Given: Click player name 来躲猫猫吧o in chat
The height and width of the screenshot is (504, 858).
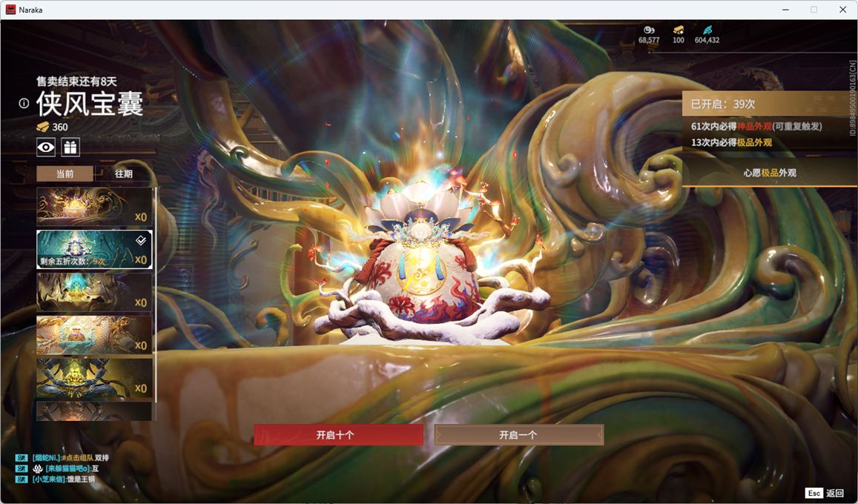Looking at the screenshot, I should coord(67,468).
